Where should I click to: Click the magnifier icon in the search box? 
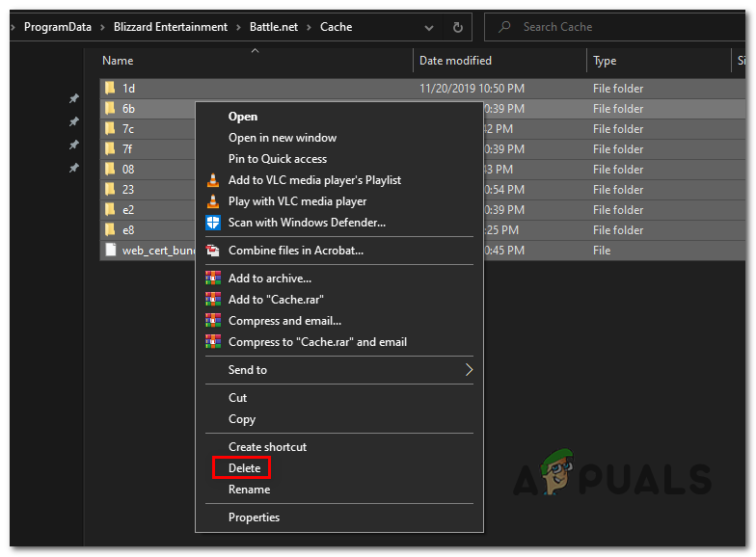point(504,27)
